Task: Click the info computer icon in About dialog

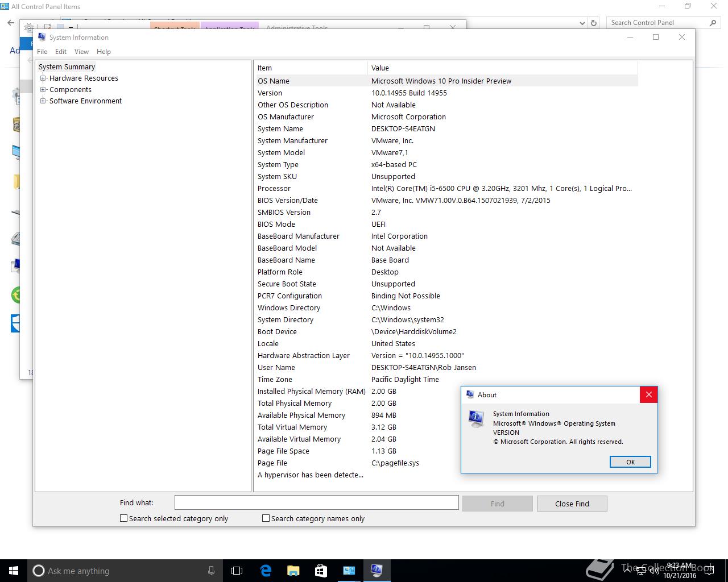Action: [476, 419]
